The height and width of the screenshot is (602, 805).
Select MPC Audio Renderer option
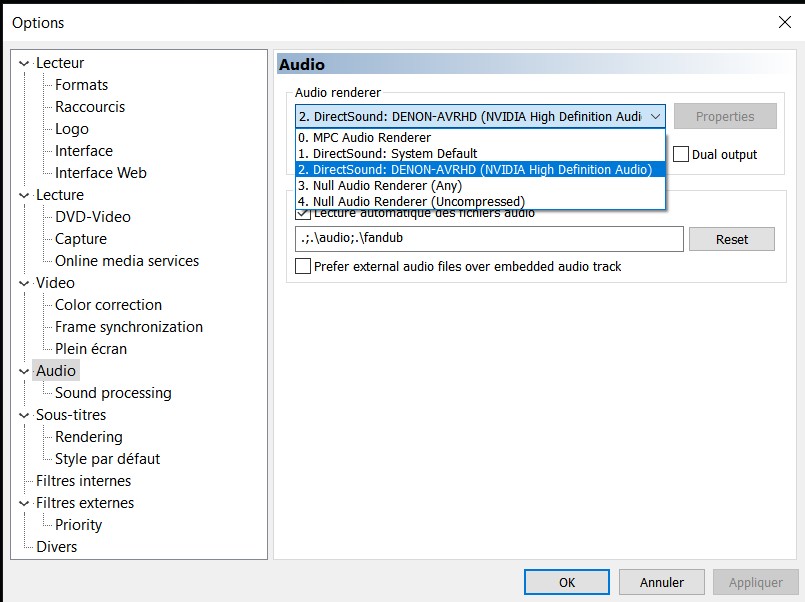click(480, 138)
